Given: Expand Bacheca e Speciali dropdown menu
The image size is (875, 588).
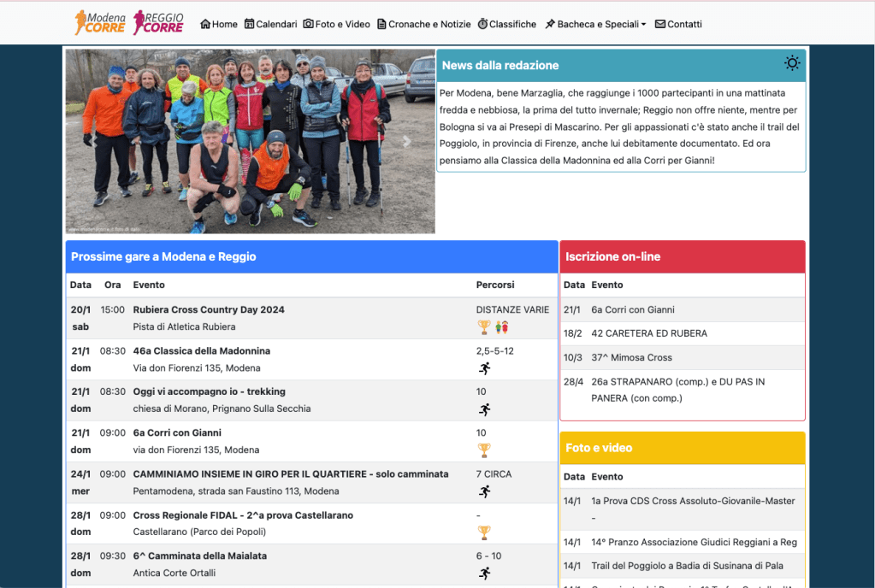Looking at the screenshot, I should tap(595, 24).
